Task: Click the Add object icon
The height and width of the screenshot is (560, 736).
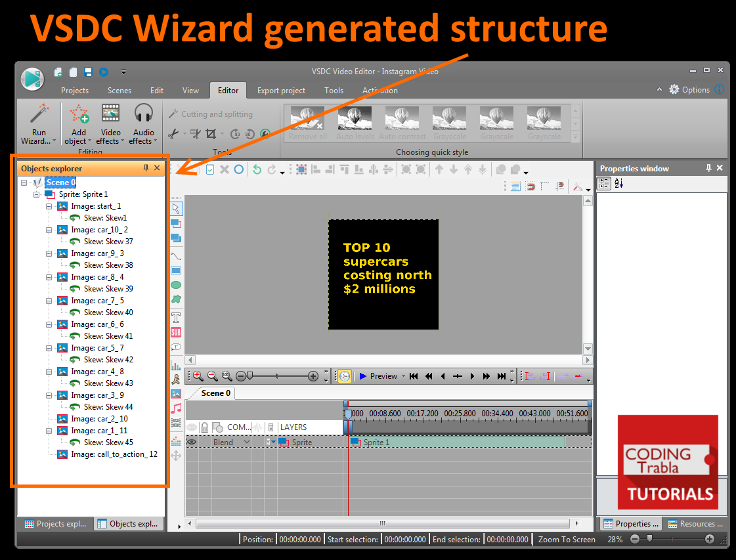Action: [x=79, y=114]
